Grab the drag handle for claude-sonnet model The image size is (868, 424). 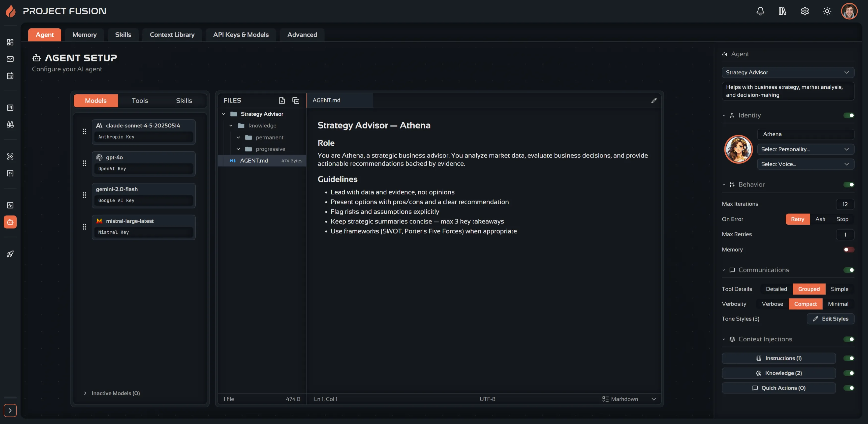click(84, 132)
